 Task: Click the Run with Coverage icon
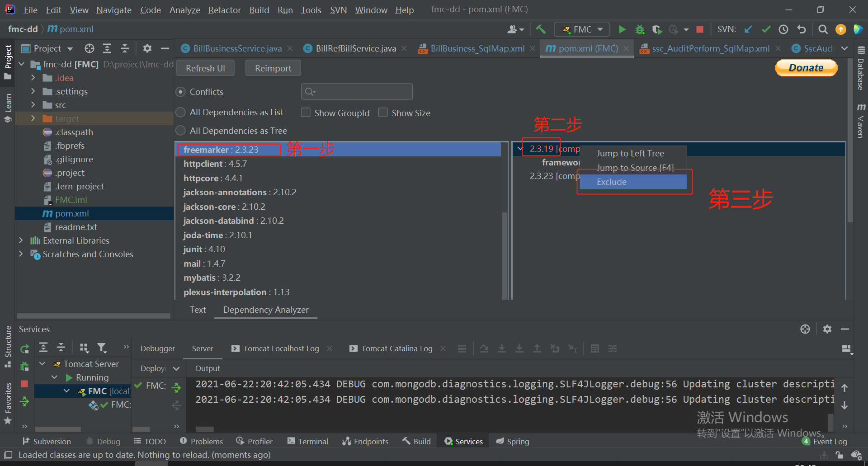[x=657, y=29]
